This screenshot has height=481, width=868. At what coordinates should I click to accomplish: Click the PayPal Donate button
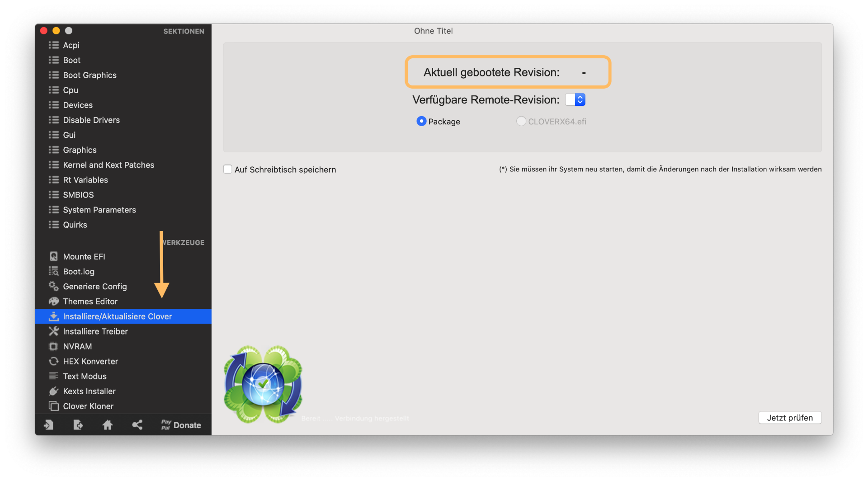pos(181,425)
